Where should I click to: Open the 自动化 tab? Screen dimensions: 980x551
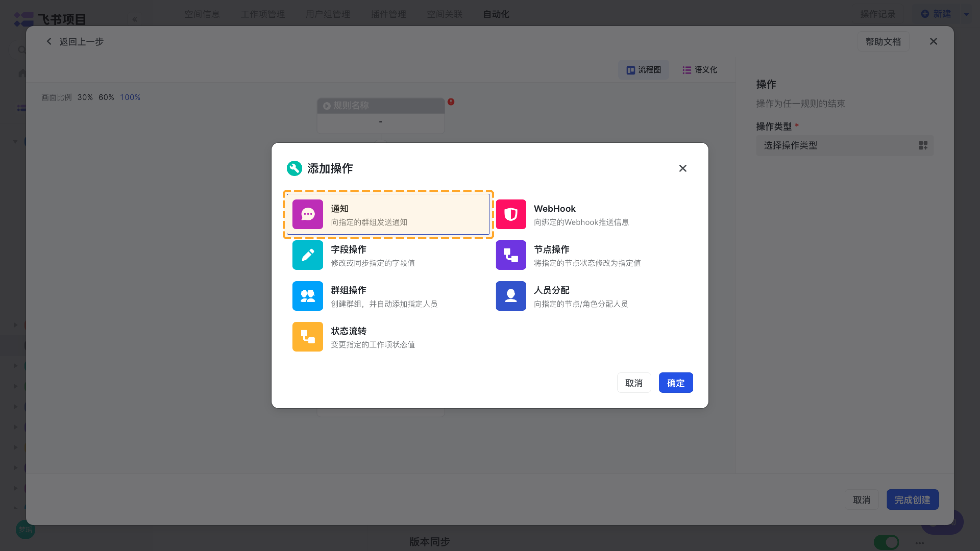[x=496, y=14]
